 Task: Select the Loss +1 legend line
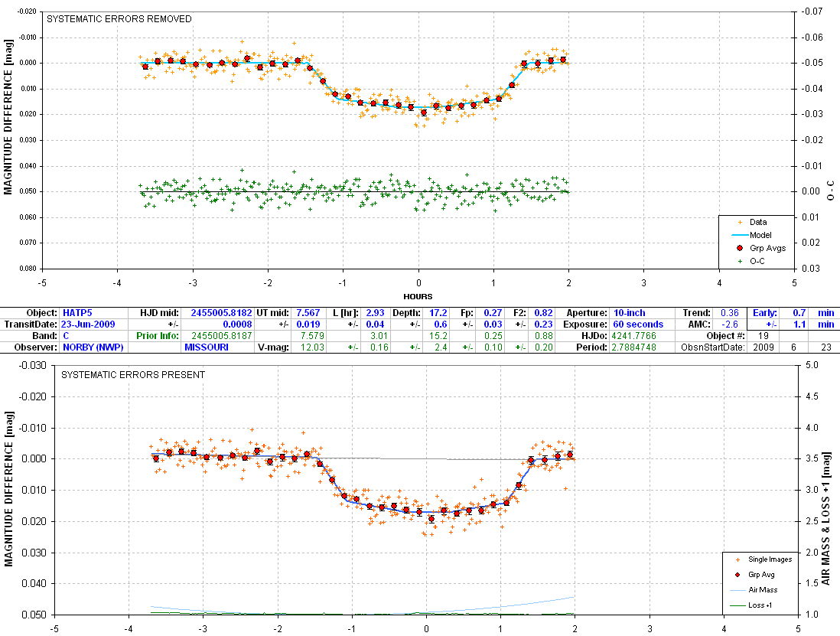point(738,605)
